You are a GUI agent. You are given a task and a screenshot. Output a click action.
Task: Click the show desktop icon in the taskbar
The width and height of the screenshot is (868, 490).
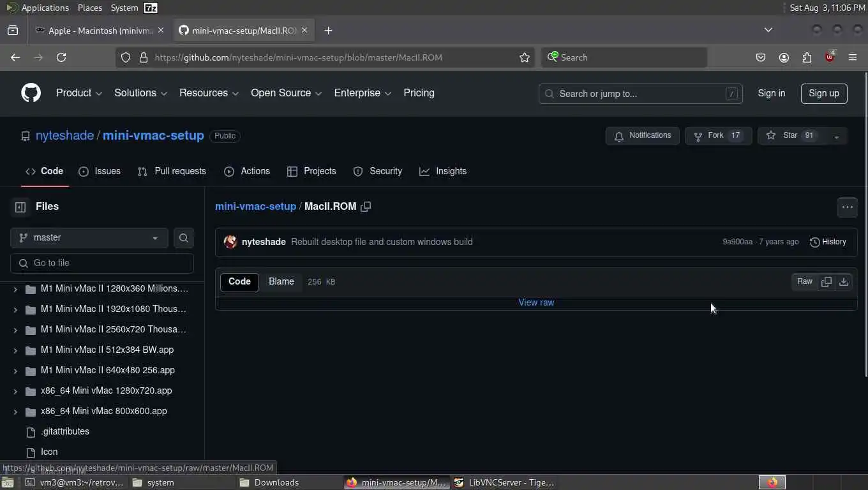tap(8, 482)
